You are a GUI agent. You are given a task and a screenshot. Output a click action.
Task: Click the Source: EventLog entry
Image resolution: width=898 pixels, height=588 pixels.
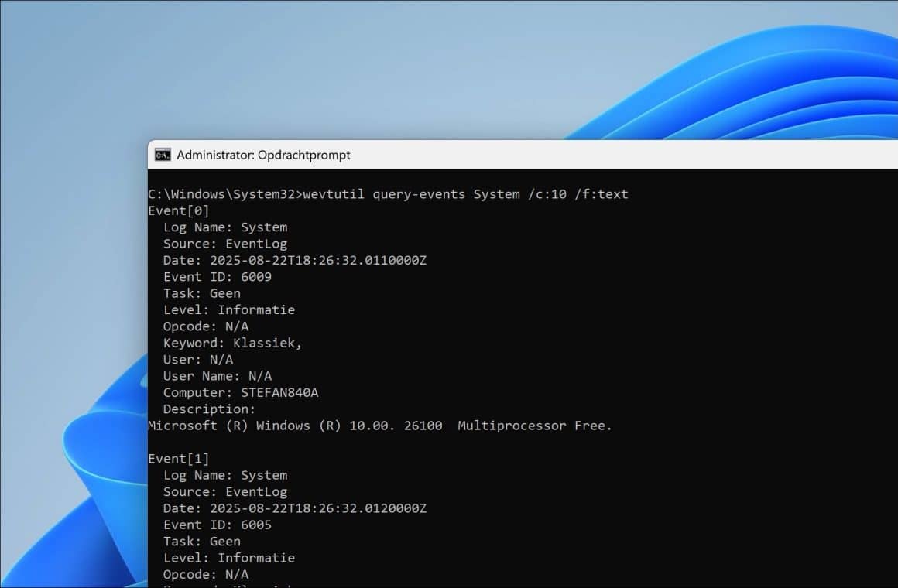[x=225, y=243]
